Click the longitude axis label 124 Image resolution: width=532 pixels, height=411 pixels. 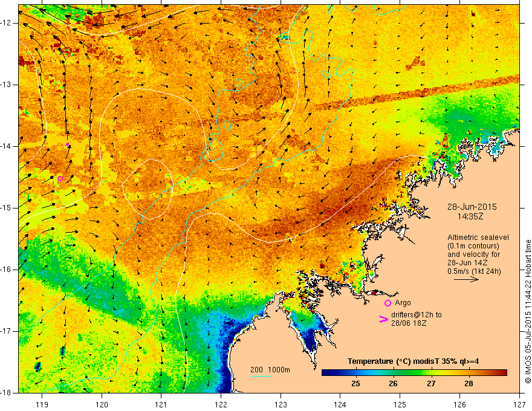(340, 404)
